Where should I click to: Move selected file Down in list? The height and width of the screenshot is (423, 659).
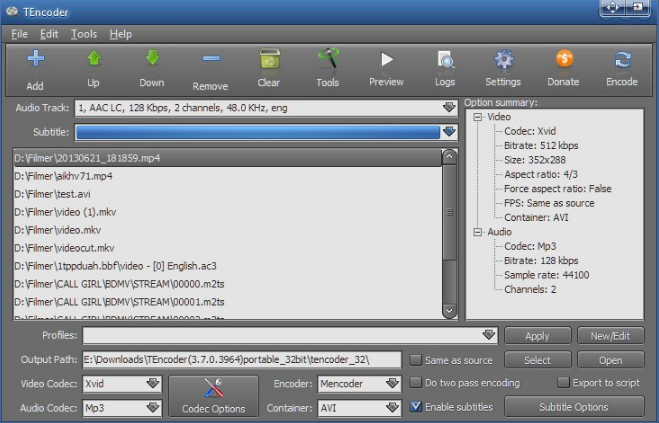pos(152,60)
